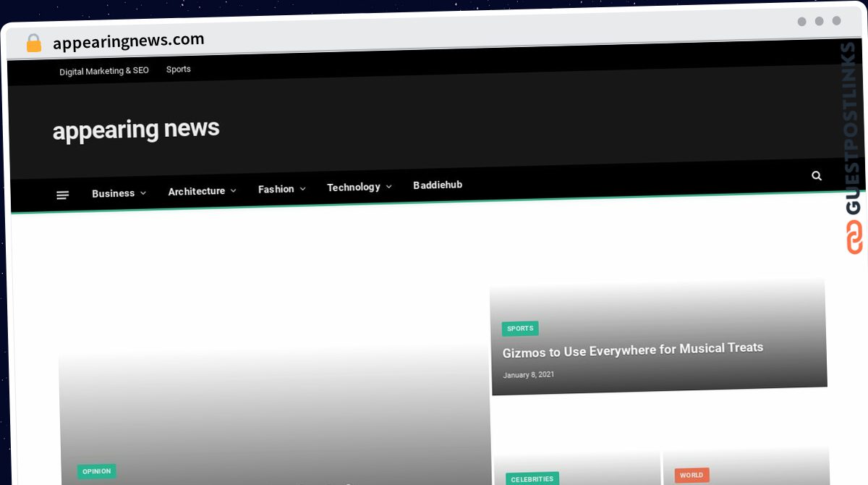Click the middle gray window control dot
The image size is (868, 485).
pyautogui.click(x=819, y=21)
